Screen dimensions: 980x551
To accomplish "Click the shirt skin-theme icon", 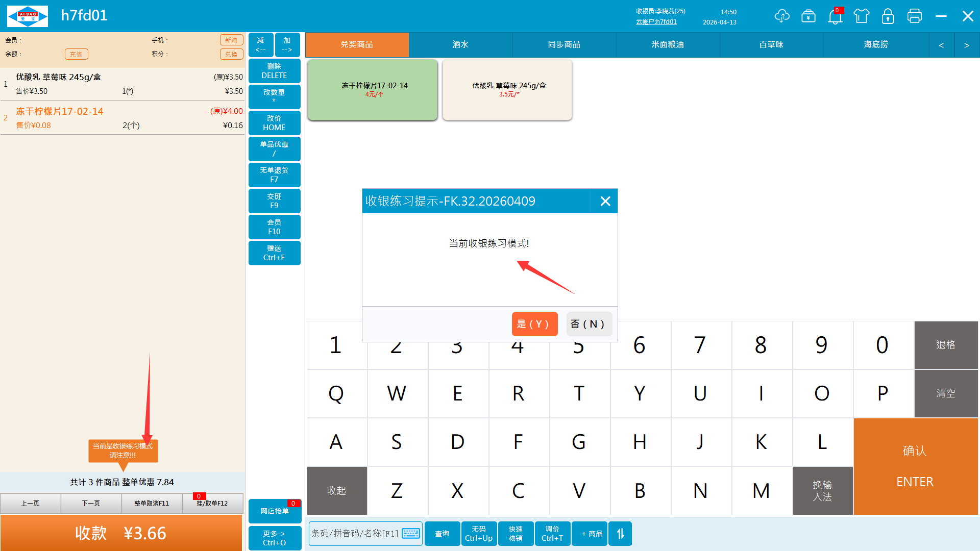I will click(x=862, y=16).
